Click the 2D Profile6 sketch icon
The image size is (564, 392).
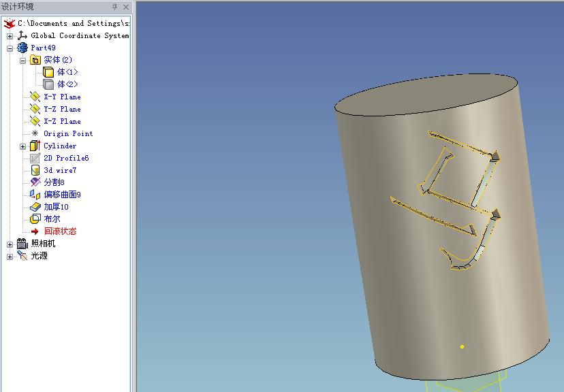[x=35, y=158]
